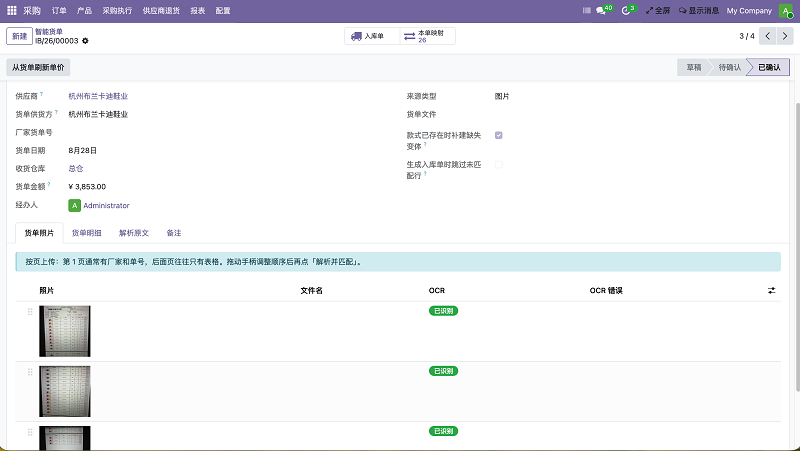The height and width of the screenshot is (451, 800).
Task: Open the chat messages icon with 40 badge
Action: (601, 11)
